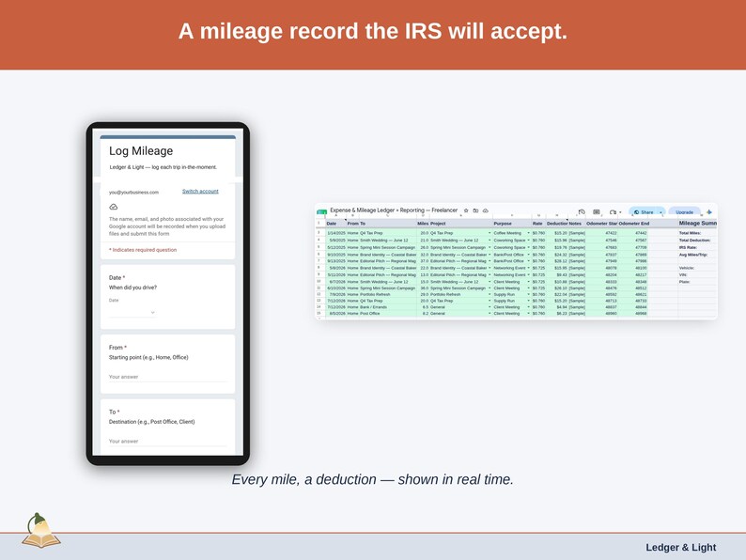Click the miles cell '37.0'
The height and width of the screenshot is (560, 746).
(x=425, y=261)
